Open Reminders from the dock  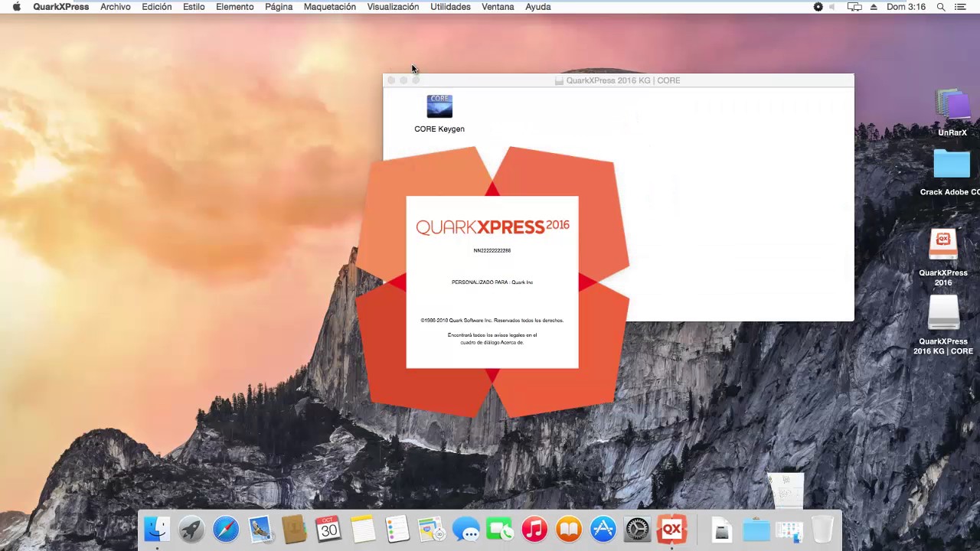coord(397,529)
